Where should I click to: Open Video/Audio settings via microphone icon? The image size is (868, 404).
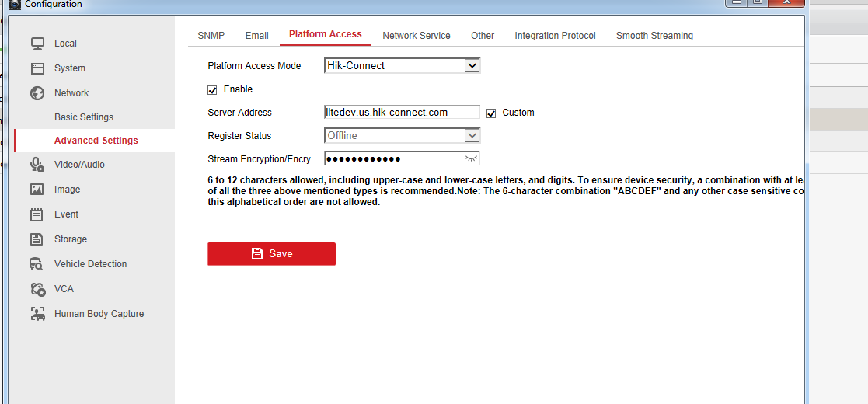pos(37,165)
